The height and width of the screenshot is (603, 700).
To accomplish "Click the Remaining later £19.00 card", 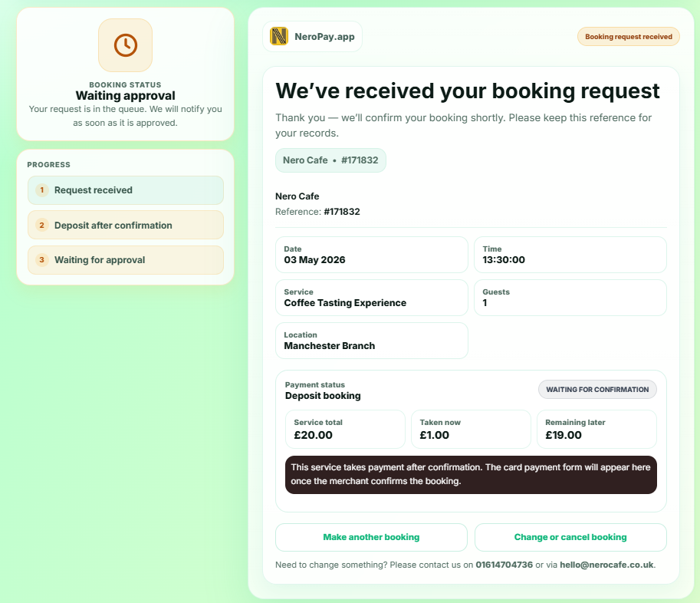I will point(596,429).
